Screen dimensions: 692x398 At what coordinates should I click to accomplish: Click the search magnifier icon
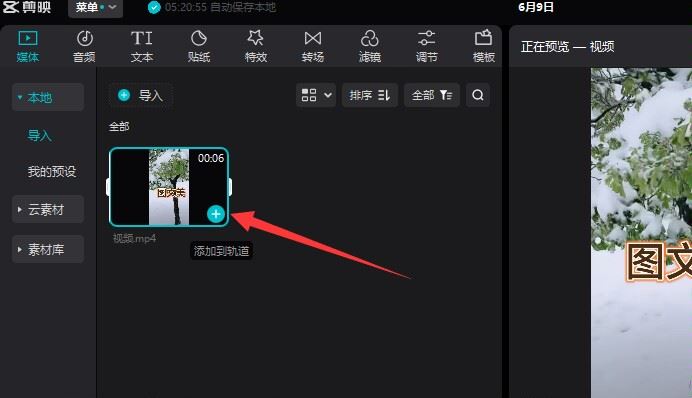[478, 95]
